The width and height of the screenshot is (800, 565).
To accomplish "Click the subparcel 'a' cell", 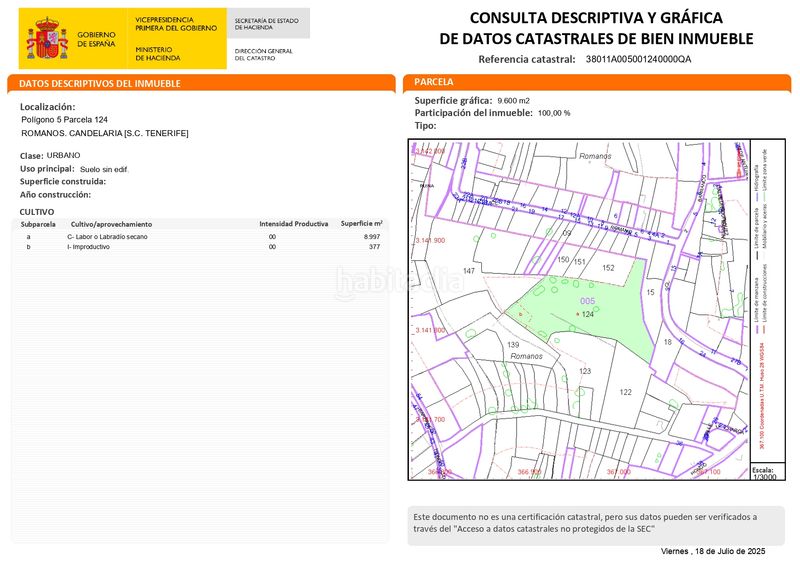I will [x=29, y=237].
